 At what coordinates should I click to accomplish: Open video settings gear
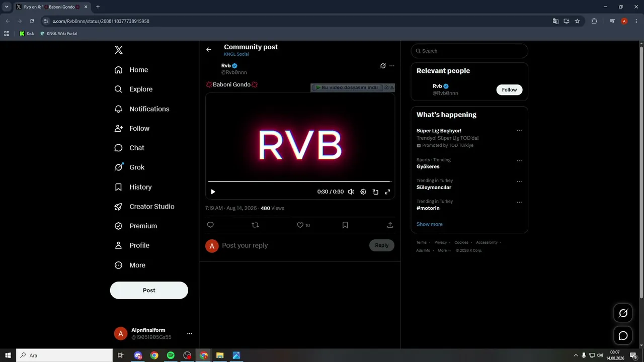363,192
